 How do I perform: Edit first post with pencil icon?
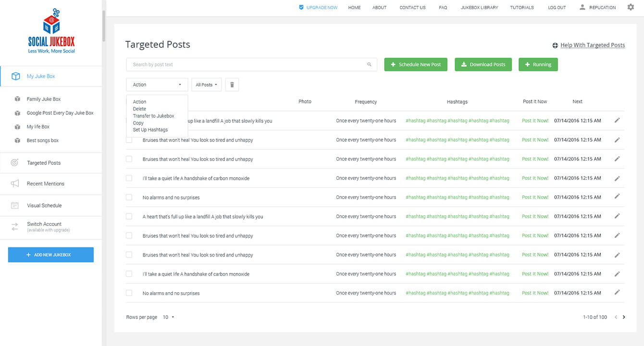coord(617,121)
